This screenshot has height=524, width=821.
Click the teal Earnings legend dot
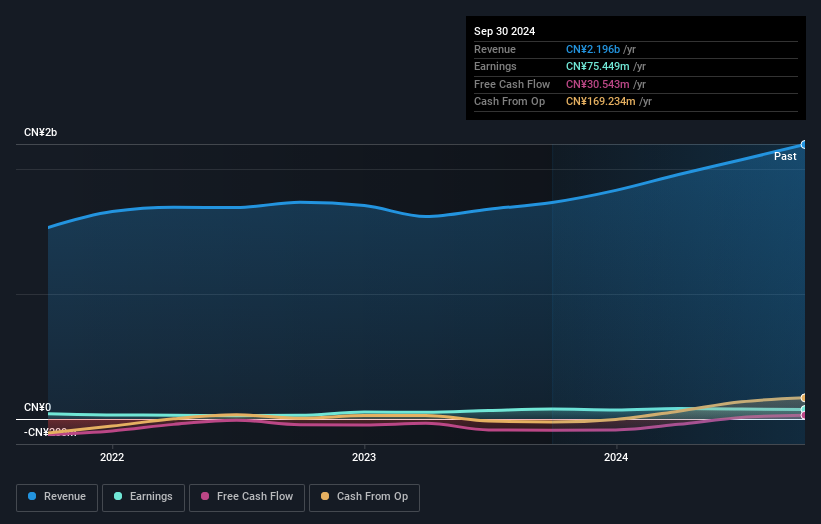click(118, 496)
